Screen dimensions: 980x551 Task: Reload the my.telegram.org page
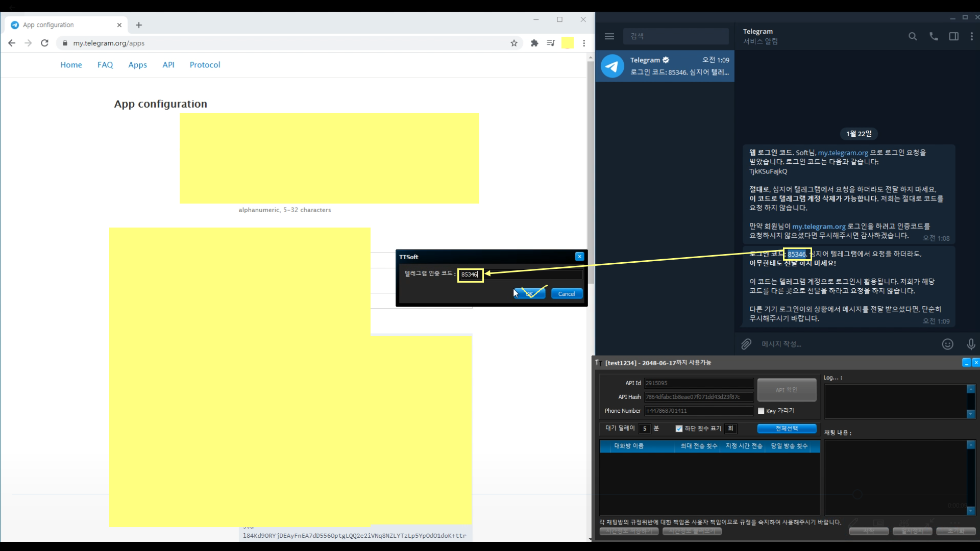click(44, 43)
